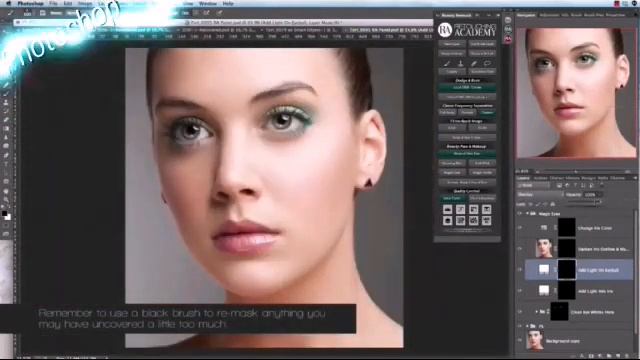
Task: Click green button under Quality Control heading
Action: [452, 198]
